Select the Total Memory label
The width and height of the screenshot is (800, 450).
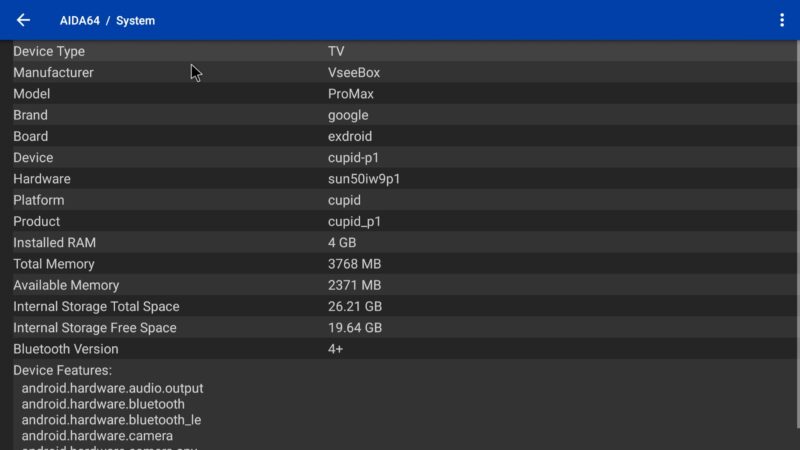pos(54,264)
